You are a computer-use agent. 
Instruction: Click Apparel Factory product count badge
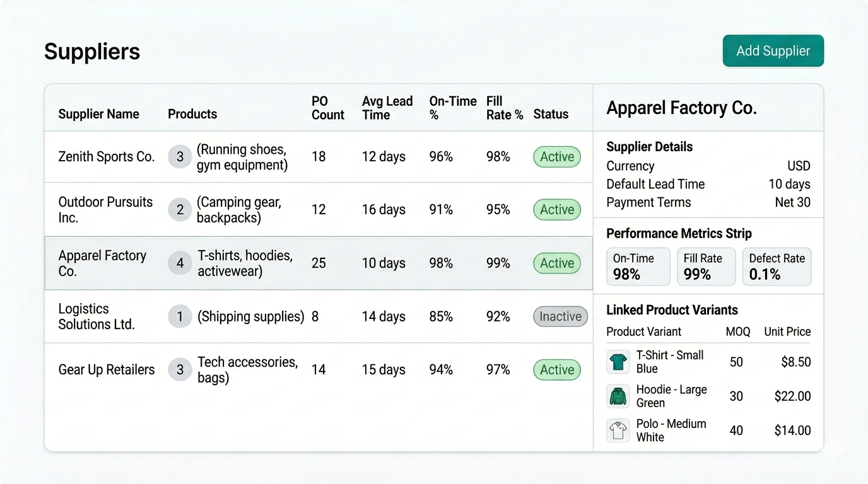coord(180,263)
